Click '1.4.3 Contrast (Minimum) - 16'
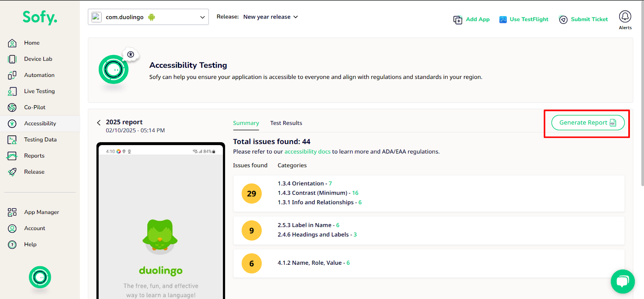 coord(318,193)
